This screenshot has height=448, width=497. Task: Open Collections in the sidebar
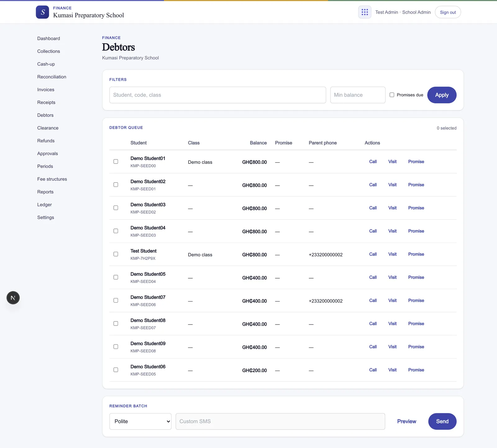49,51
